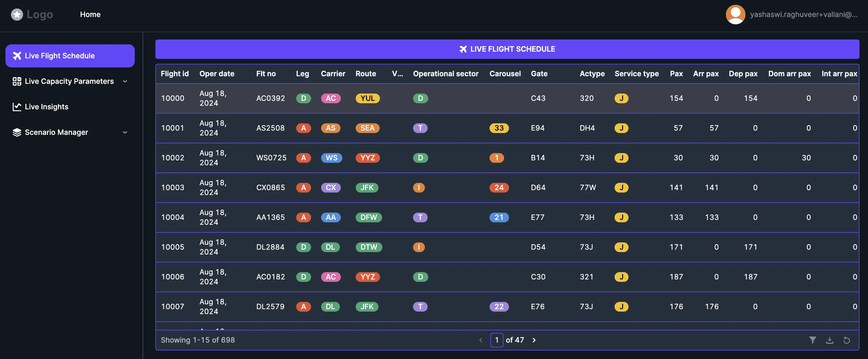The image size is (868, 359).
Task: Click the D leg badge for flight 10000
Action: click(303, 98)
